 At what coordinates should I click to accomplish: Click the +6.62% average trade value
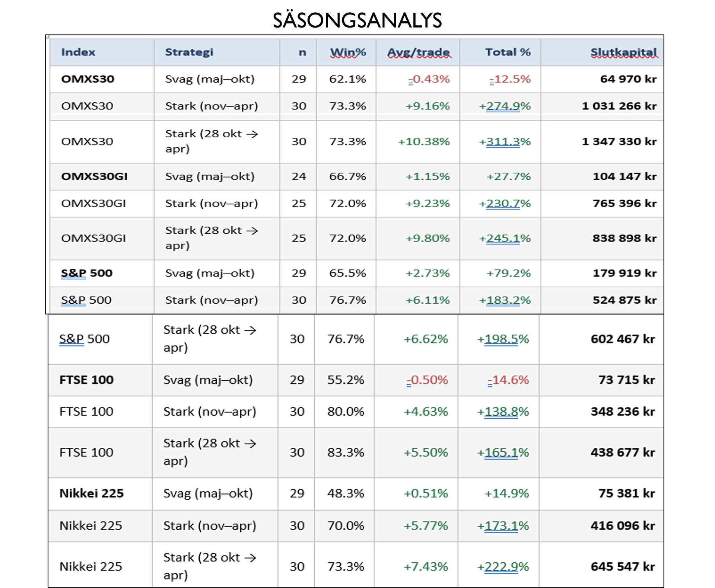426,339
